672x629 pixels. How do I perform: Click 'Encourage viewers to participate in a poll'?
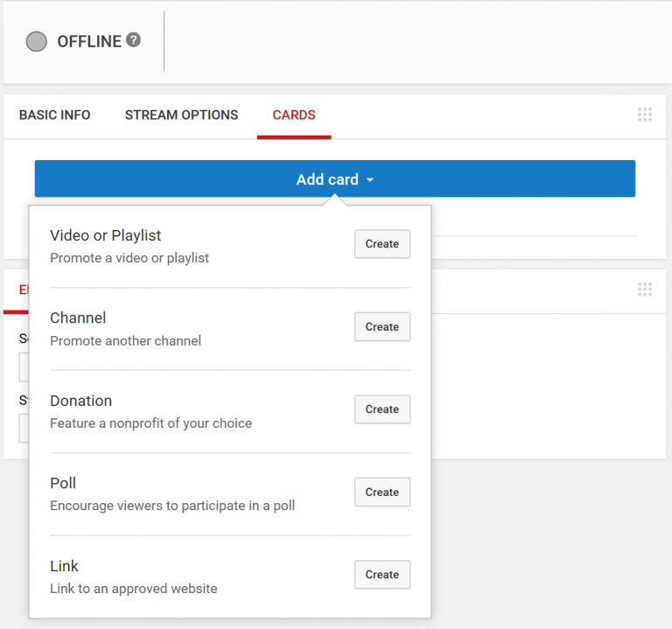[172, 506]
